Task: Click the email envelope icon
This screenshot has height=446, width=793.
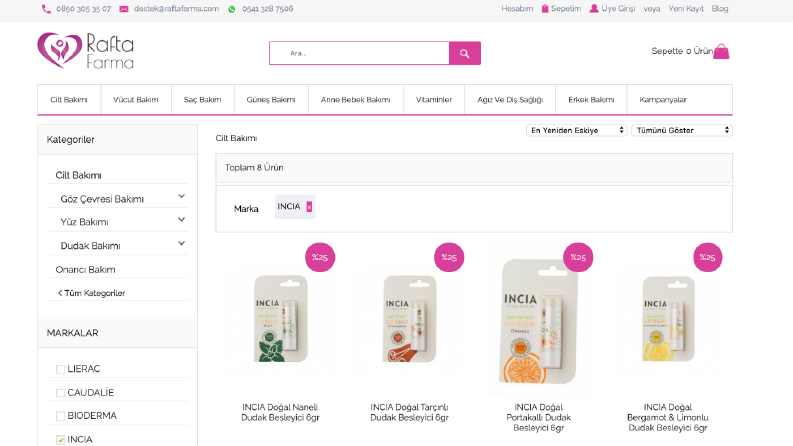Action: [x=123, y=9]
